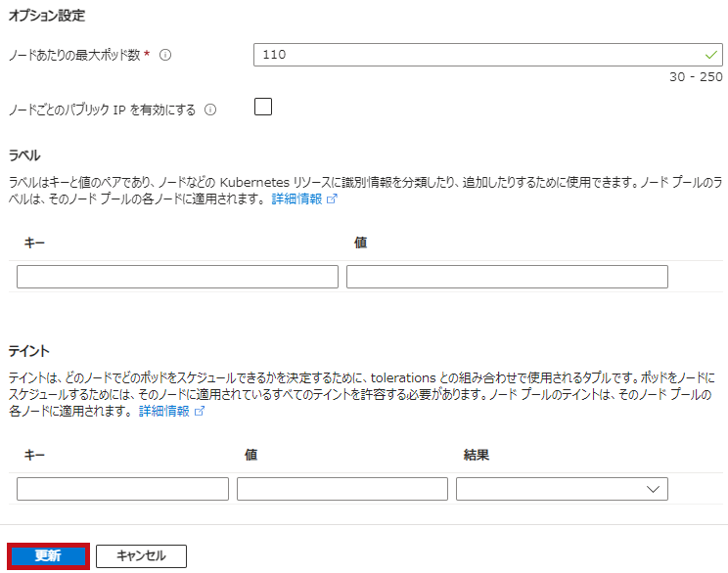
Task: Click ラベル table 値 column header
Action: [x=361, y=242]
